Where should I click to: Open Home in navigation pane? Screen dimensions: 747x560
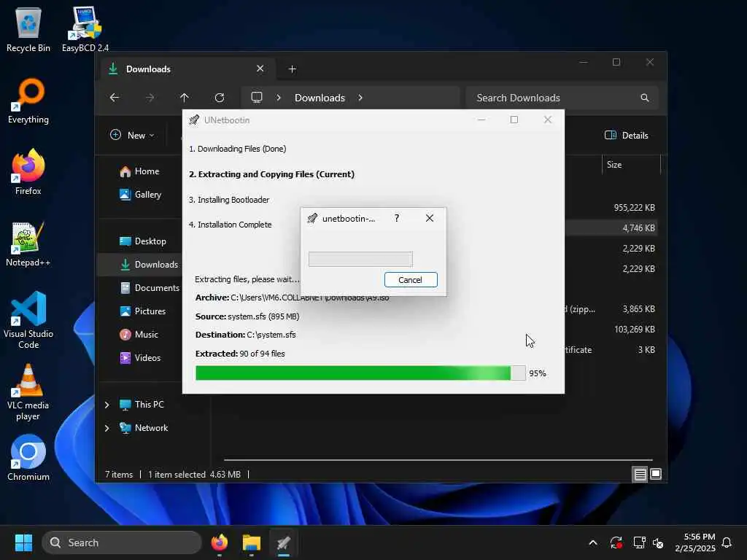coord(139,171)
